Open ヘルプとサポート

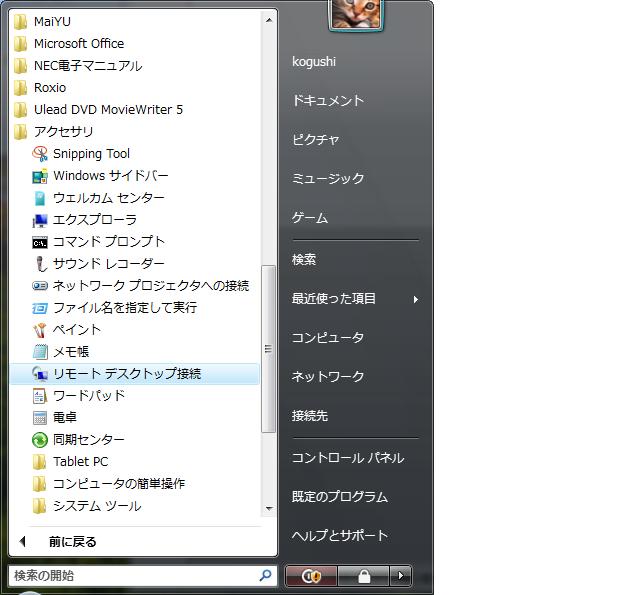[x=340, y=535]
